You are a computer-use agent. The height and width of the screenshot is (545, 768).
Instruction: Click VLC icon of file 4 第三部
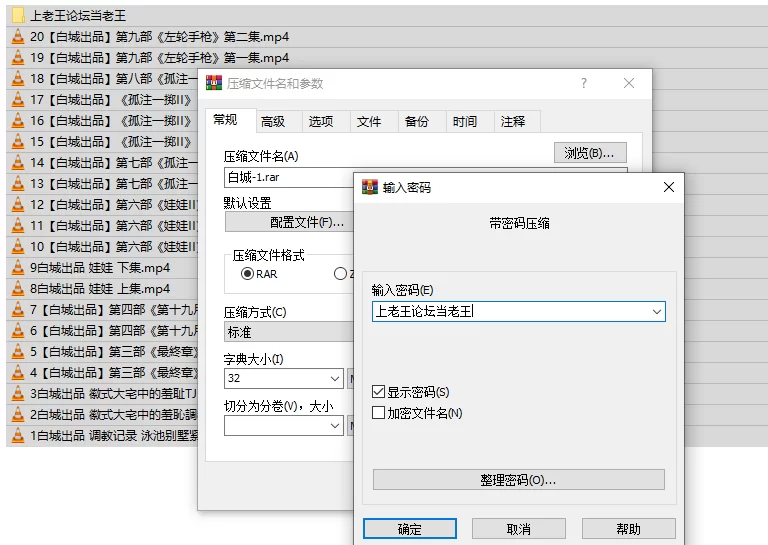click(x=18, y=373)
